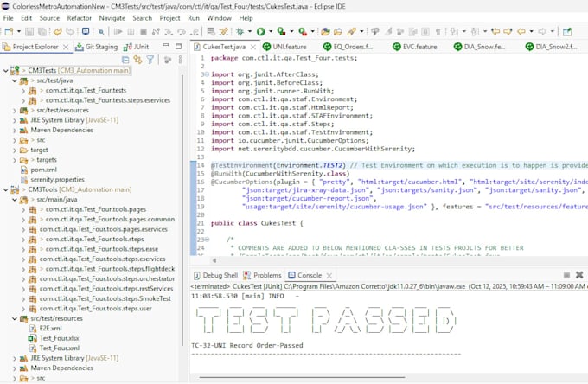The width and height of the screenshot is (588, 384).
Task: Click the Coverage run icon
Action: point(281,31)
